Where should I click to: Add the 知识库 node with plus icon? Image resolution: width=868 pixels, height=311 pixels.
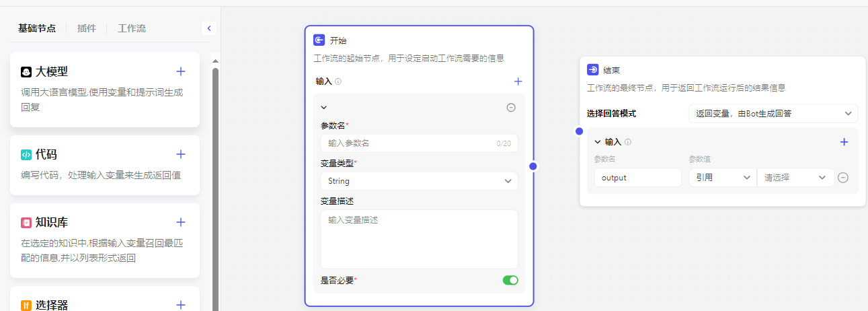[180, 222]
